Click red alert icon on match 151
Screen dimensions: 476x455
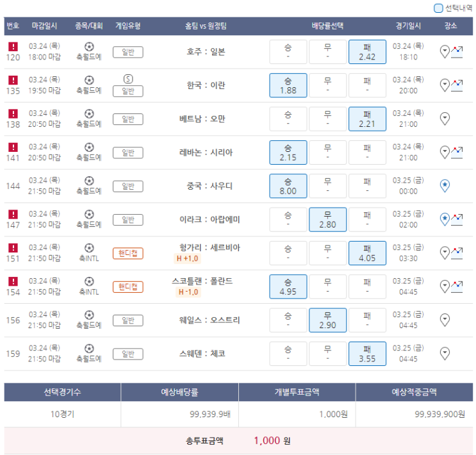(x=13, y=248)
